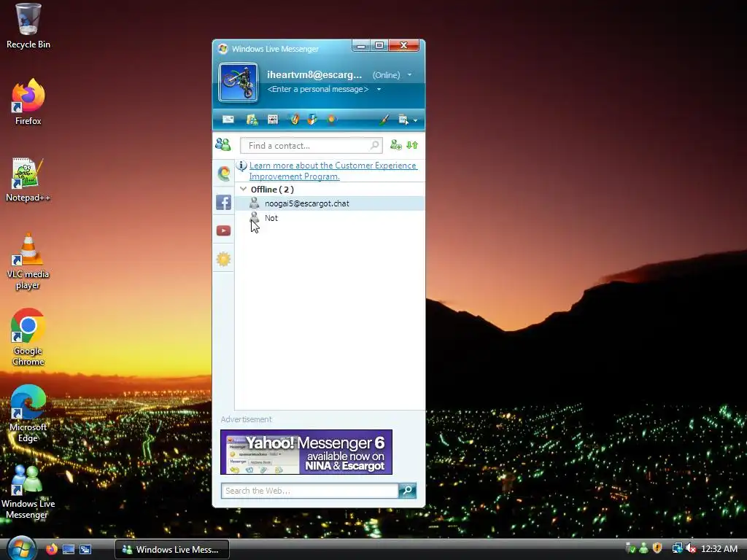747x560 pixels.
Task: Open the MSN Today news icon
Action: click(273, 120)
